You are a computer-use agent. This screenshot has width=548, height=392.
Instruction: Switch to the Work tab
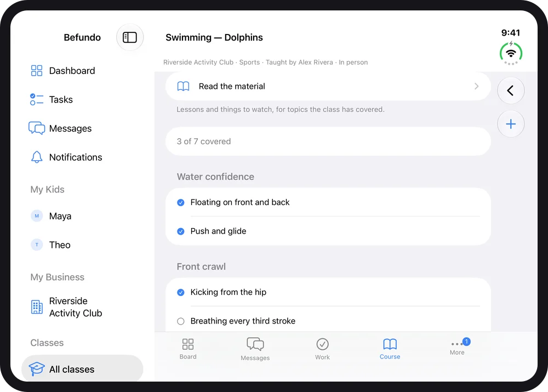[x=322, y=349]
